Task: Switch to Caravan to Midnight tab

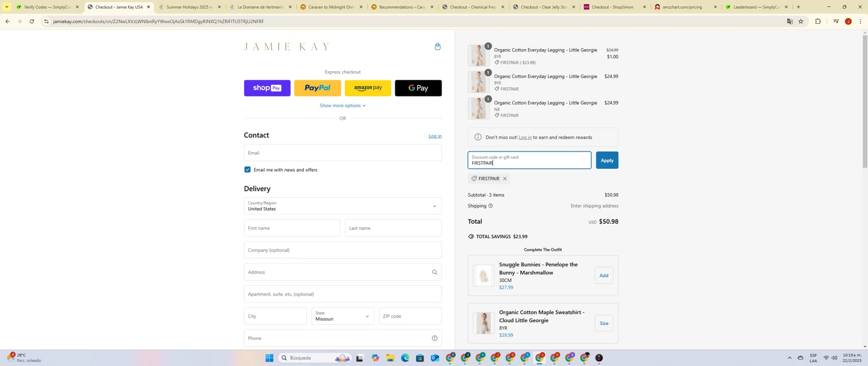Action: click(331, 7)
